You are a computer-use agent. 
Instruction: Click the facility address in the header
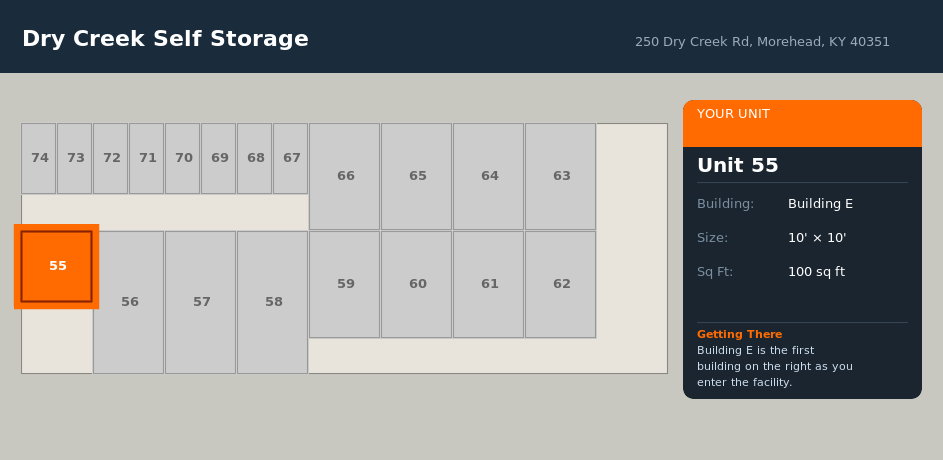pyautogui.click(x=762, y=42)
